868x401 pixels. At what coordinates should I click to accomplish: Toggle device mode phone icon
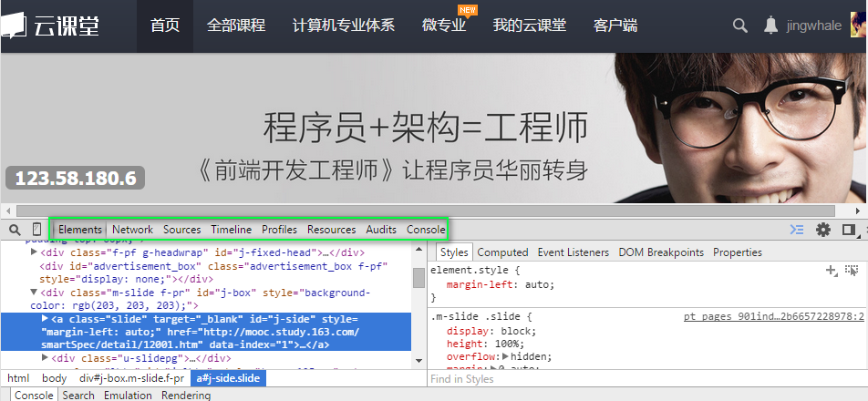click(36, 230)
